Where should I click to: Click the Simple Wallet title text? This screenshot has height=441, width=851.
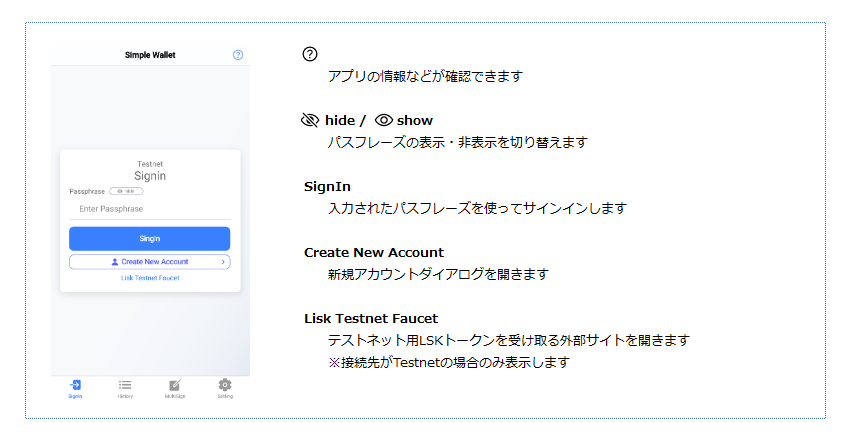tap(150, 55)
